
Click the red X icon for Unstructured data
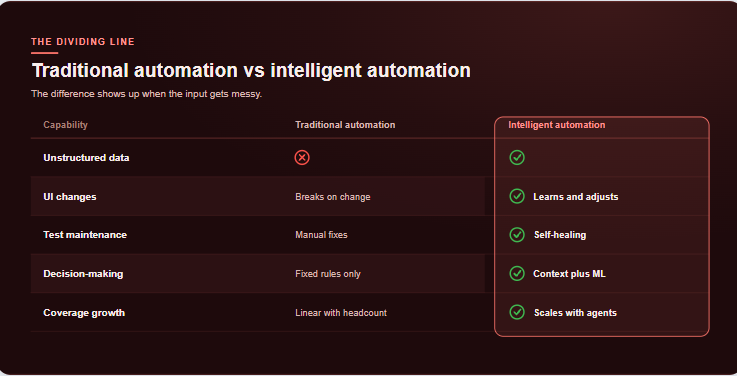pos(302,157)
